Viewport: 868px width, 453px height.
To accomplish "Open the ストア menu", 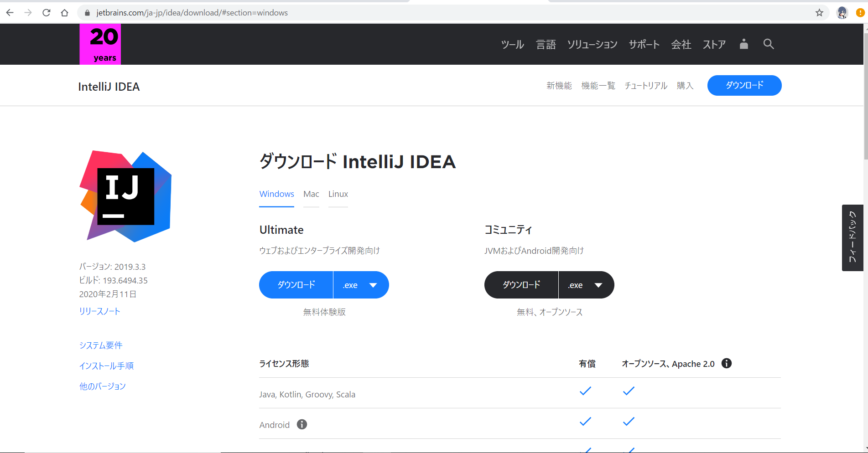I will [x=714, y=44].
